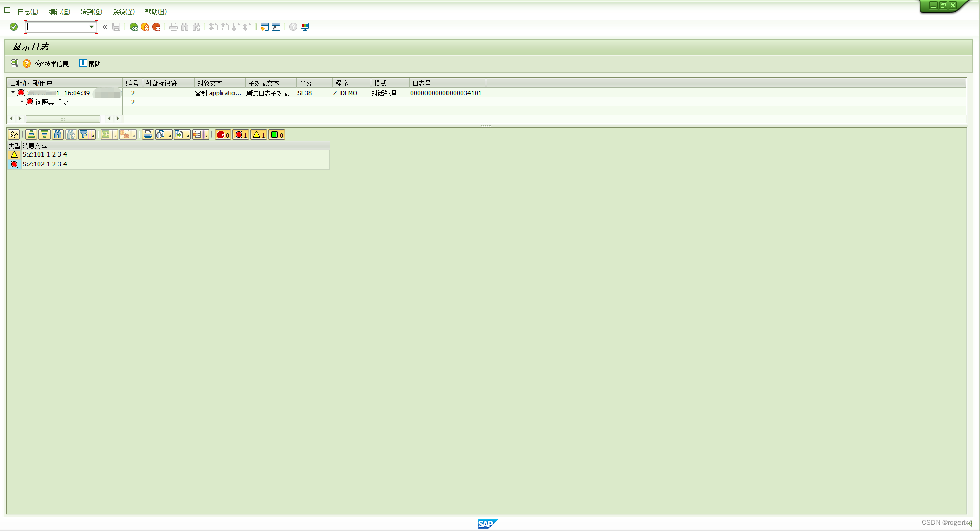
Task: Print the message list
Action: [x=148, y=135]
